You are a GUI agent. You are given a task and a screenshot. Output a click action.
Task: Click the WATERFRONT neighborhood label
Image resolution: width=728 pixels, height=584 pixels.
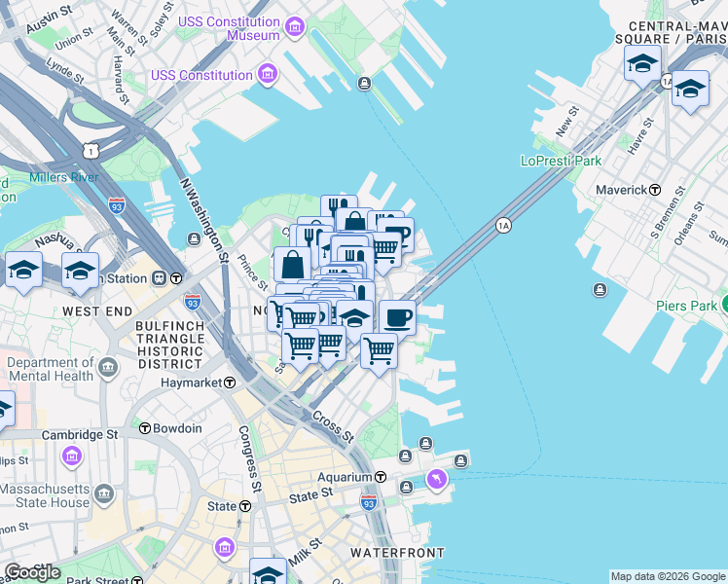coord(397,553)
